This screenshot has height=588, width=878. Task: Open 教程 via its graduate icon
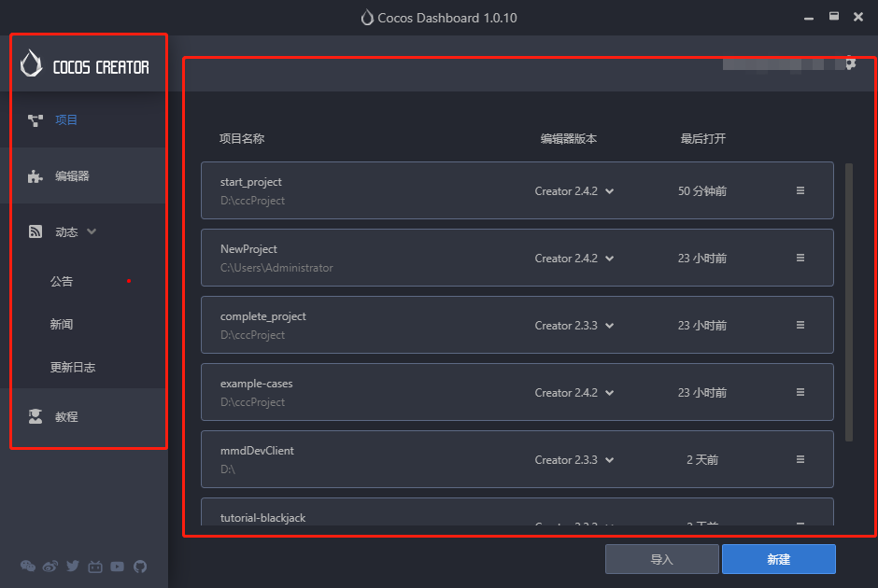pos(35,416)
